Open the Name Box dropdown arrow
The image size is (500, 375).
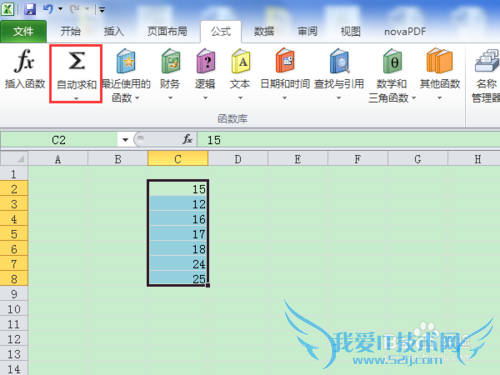[125, 140]
